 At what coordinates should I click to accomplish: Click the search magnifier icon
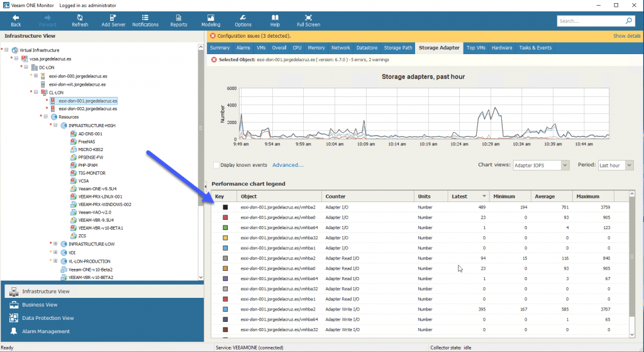coord(629,21)
